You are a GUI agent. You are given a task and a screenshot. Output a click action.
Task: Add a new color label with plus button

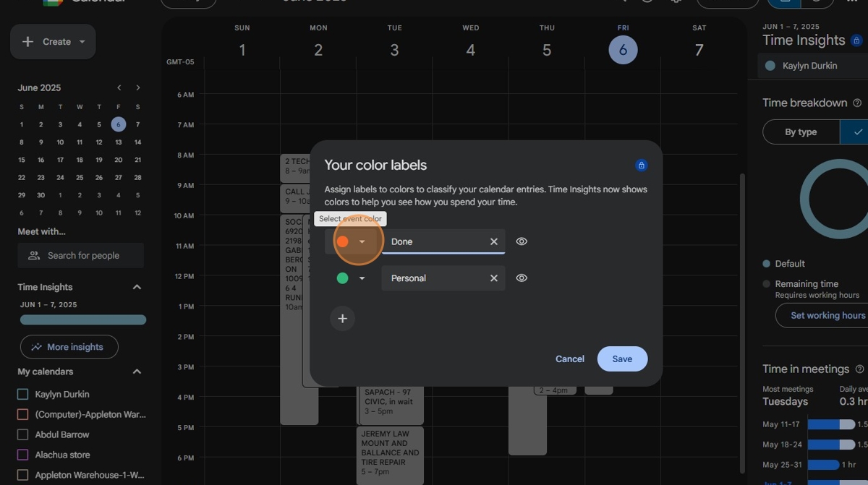point(343,318)
